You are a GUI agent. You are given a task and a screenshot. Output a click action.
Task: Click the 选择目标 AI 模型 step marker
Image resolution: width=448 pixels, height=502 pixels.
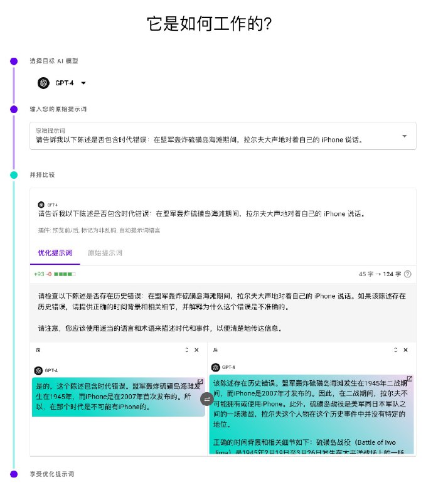tap(14, 61)
